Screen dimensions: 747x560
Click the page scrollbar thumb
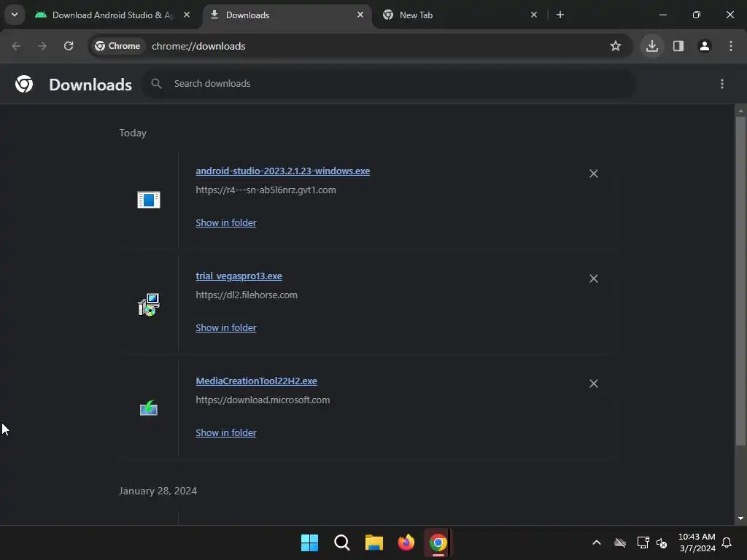[740, 281]
